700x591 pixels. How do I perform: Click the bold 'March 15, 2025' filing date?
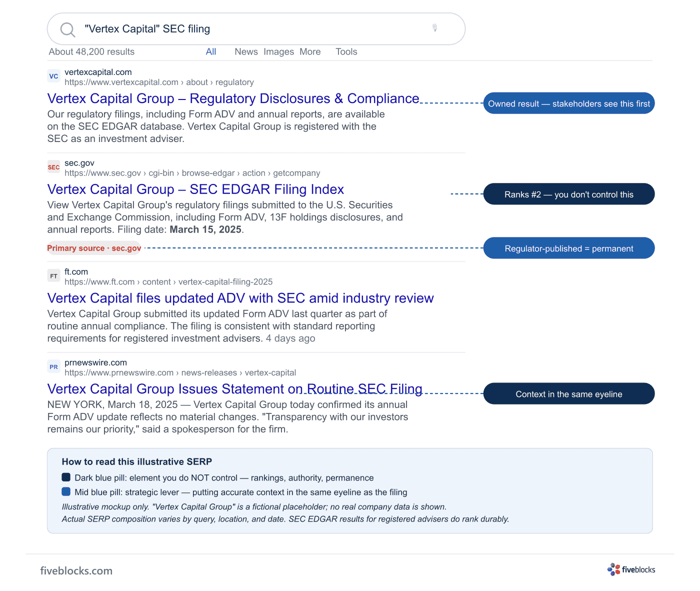pos(205,229)
